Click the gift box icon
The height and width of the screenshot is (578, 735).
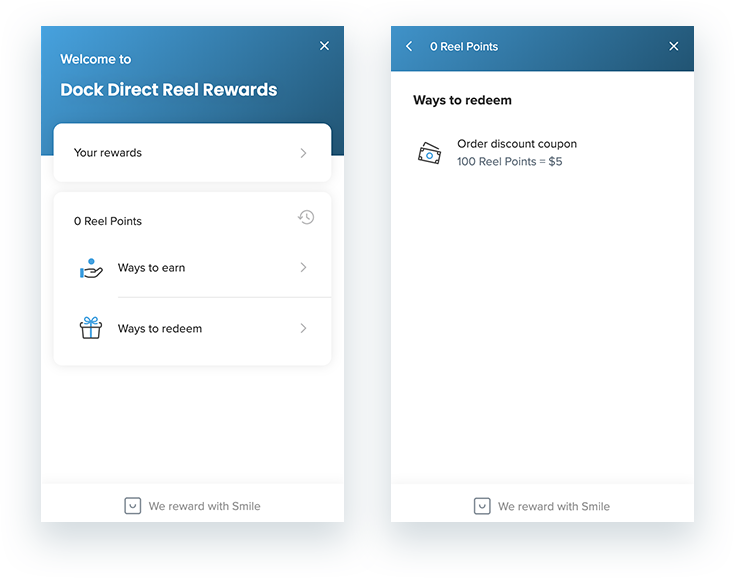[91, 328]
